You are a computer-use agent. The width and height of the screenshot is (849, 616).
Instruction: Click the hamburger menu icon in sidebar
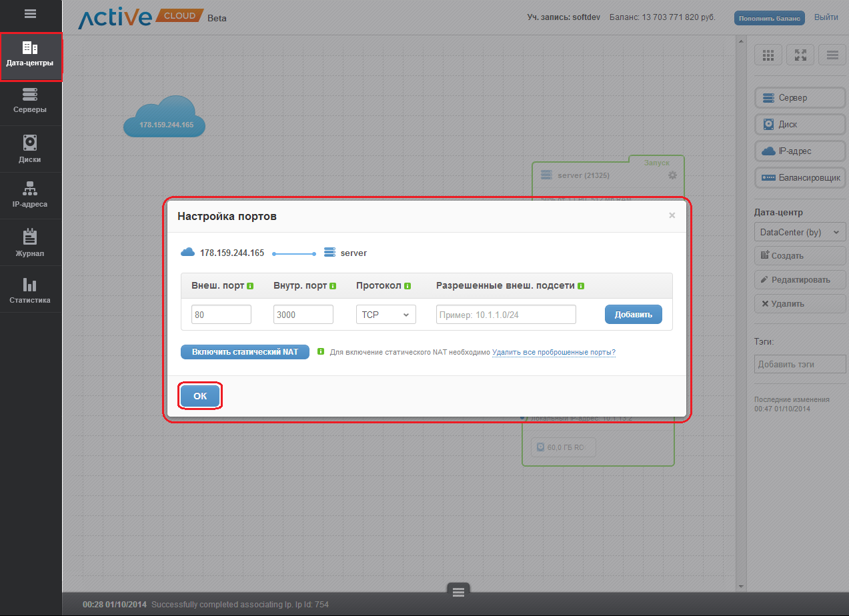(x=30, y=13)
